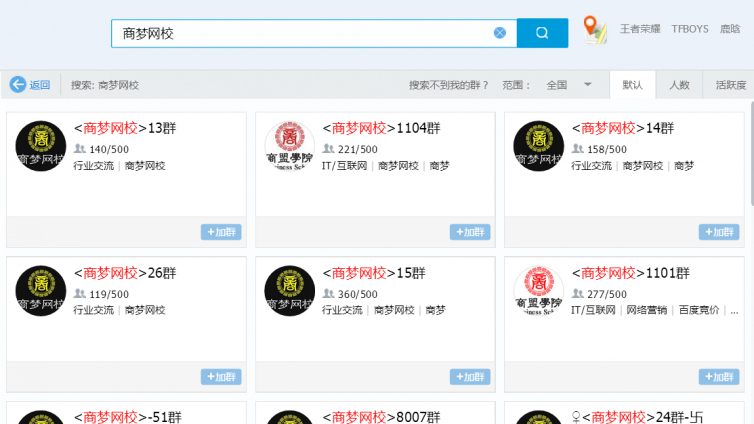Join the 26群 group
The image size is (754, 424).
pos(221,377)
